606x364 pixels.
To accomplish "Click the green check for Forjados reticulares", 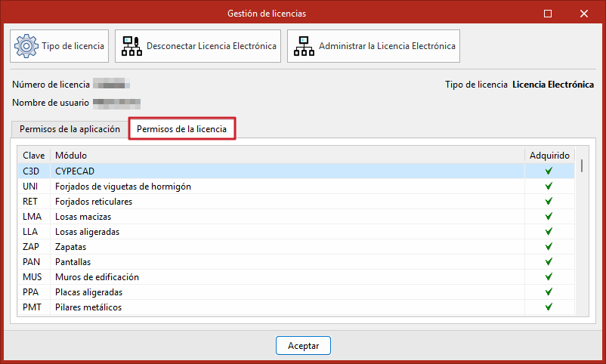I will (x=549, y=201).
